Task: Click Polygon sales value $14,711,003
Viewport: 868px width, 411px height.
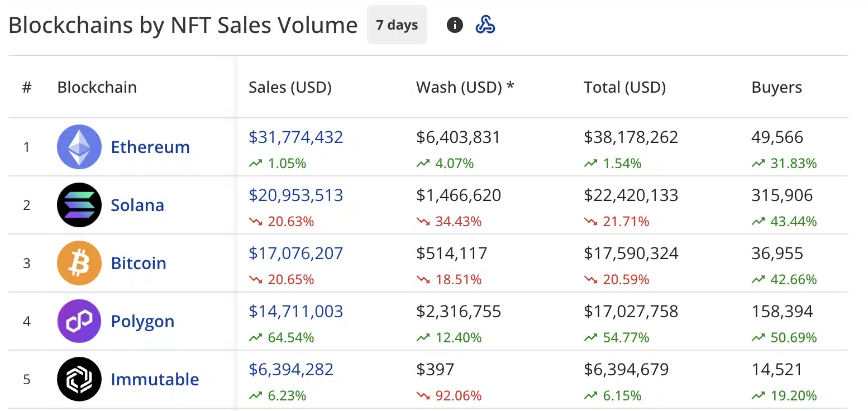Action: click(295, 311)
